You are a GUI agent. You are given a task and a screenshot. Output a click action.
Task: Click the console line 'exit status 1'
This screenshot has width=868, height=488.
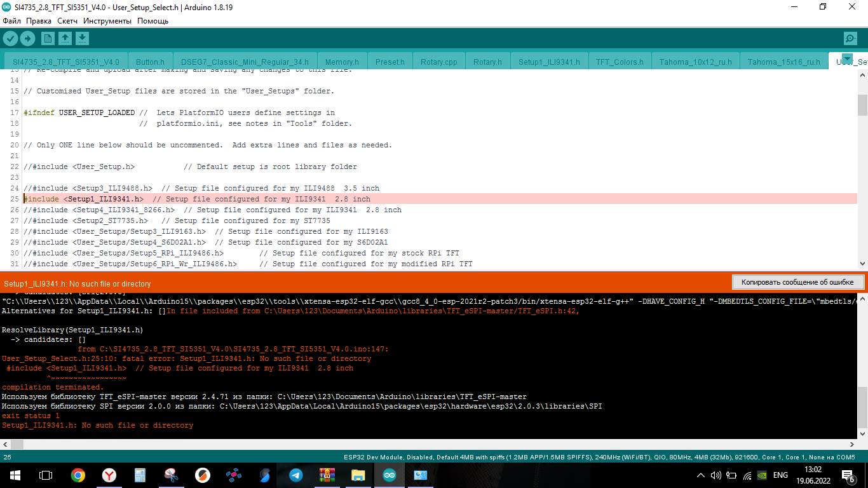[x=31, y=416]
